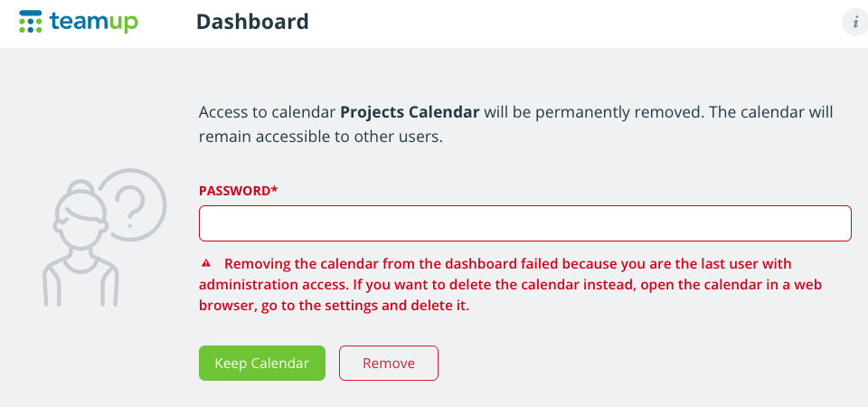Click the red warning triangle icon

coord(206,263)
